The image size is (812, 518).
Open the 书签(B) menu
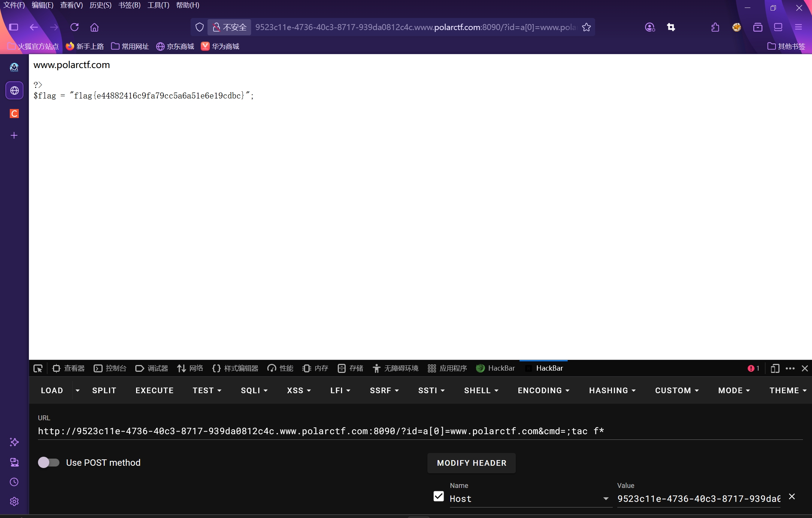pos(129,5)
